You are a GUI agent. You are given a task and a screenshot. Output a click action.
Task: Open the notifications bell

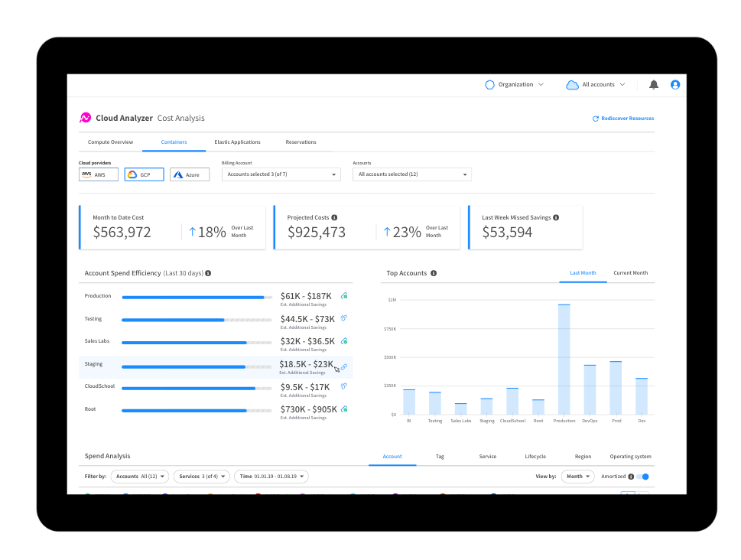pos(653,85)
